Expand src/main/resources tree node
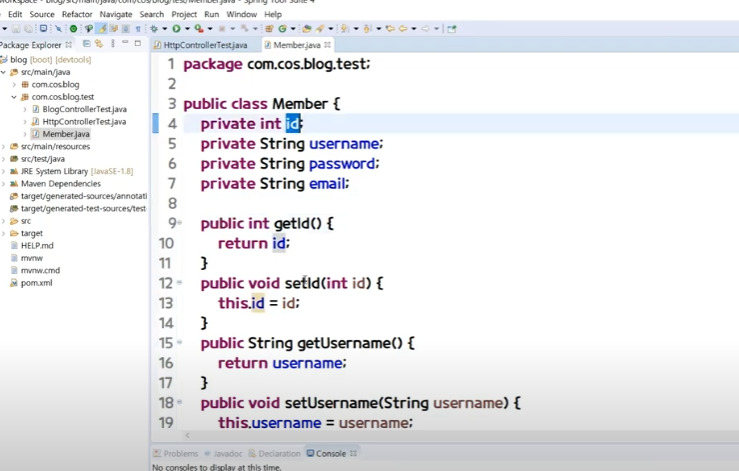The height and width of the screenshot is (471, 739). pos(4,146)
